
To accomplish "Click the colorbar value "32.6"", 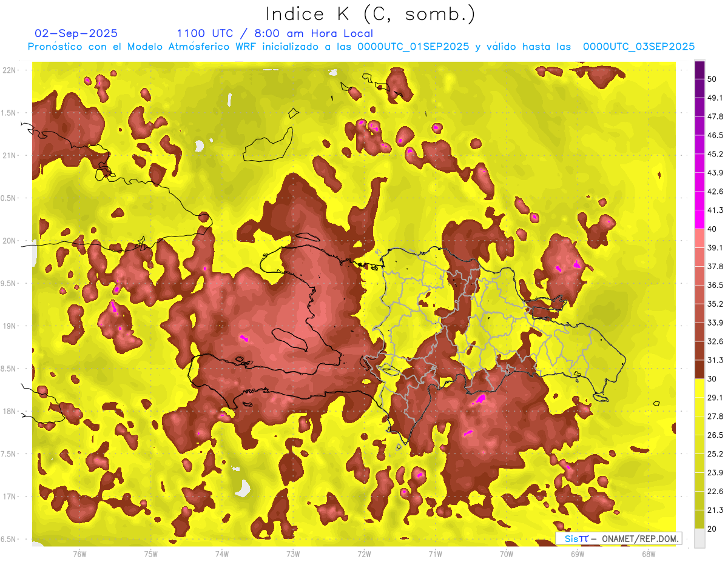I will pyautogui.click(x=715, y=341).
